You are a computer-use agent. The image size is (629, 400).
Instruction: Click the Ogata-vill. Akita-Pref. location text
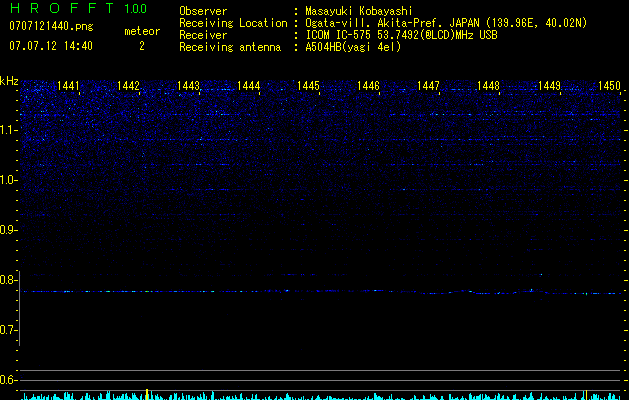pos(446,23)
